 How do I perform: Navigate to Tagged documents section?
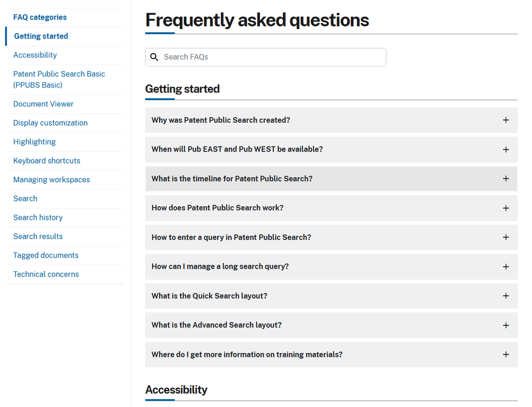(x=46, y=255)
